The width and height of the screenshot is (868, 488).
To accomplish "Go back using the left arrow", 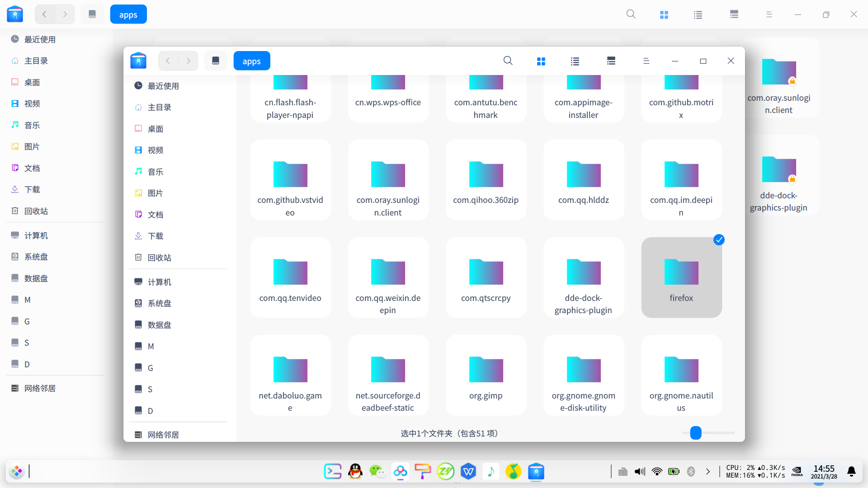I will click(x=168, y=61).
